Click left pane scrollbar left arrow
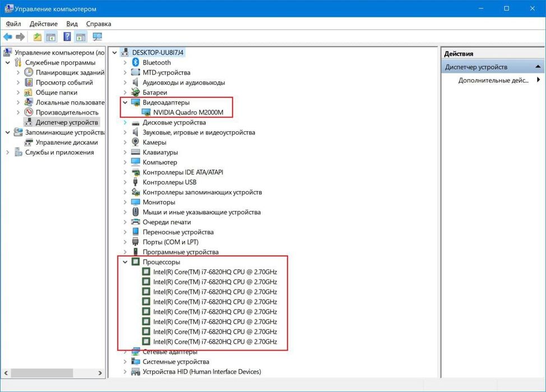This screenshot has width=546, height=392. pos(6,373)
